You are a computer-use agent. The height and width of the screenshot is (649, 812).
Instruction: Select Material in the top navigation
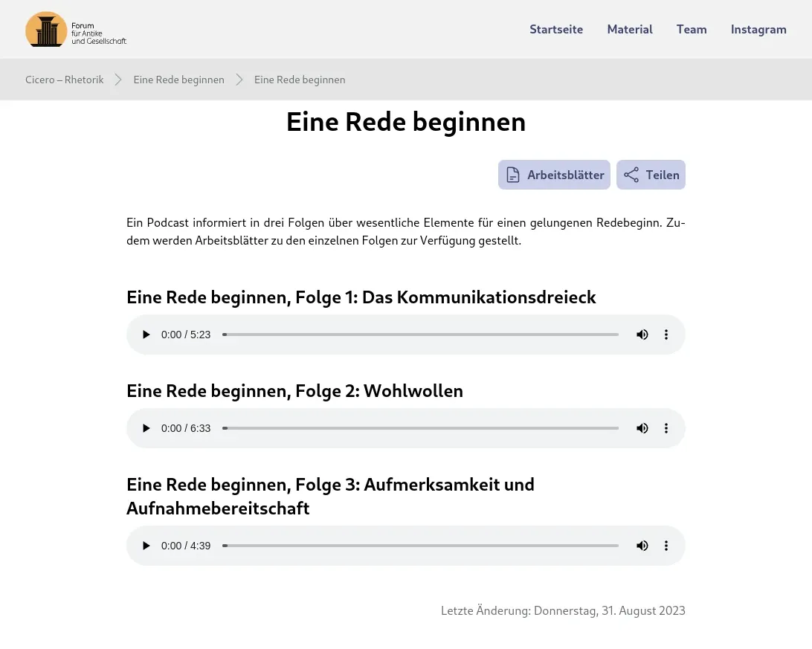point(630,29)
